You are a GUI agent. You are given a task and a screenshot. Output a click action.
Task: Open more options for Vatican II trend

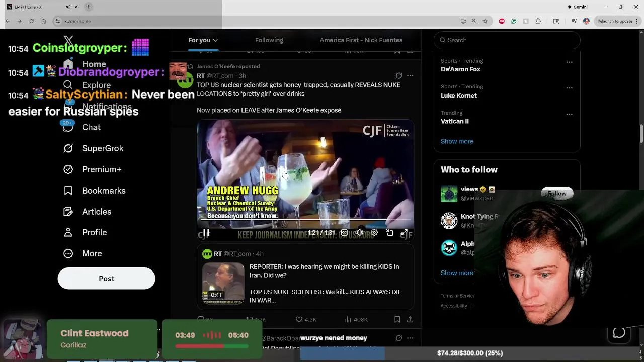pos(569,114)
